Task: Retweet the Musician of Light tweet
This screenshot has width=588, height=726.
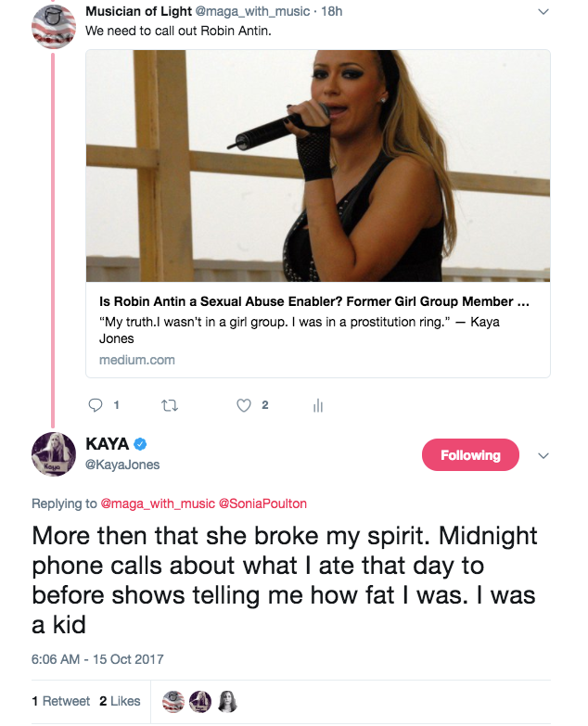Action: click(170, 406)
